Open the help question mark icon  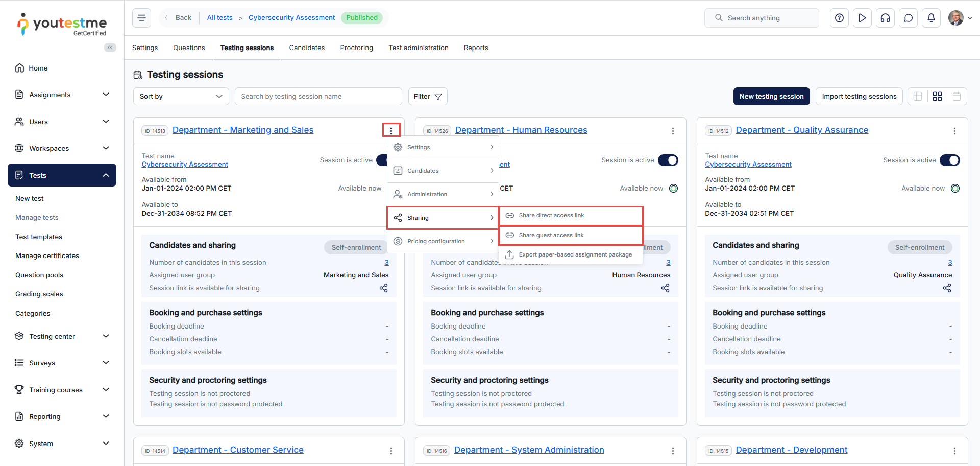point(839,18)
